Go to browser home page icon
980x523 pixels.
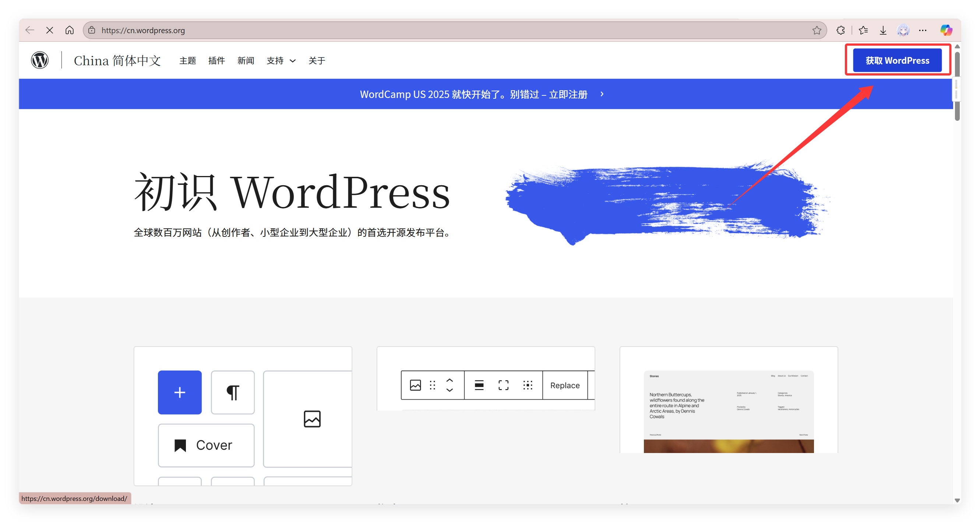tap(69, 30)
